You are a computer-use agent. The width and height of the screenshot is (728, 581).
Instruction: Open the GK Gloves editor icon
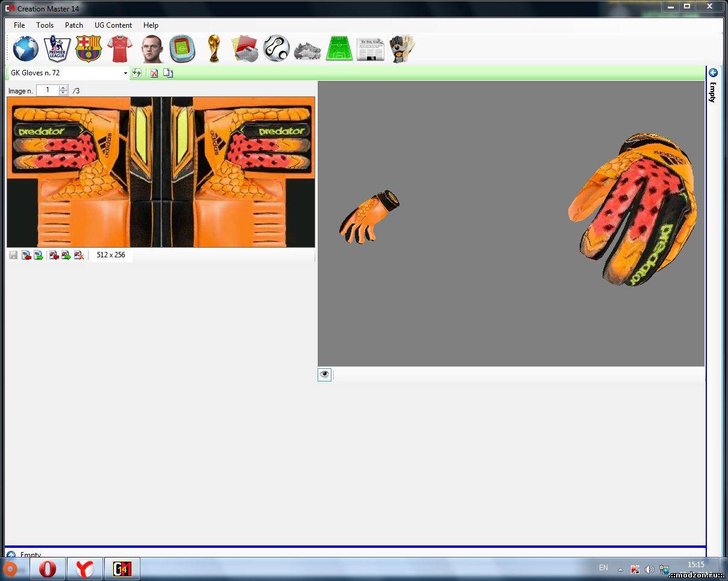click(x=402, y=49)
